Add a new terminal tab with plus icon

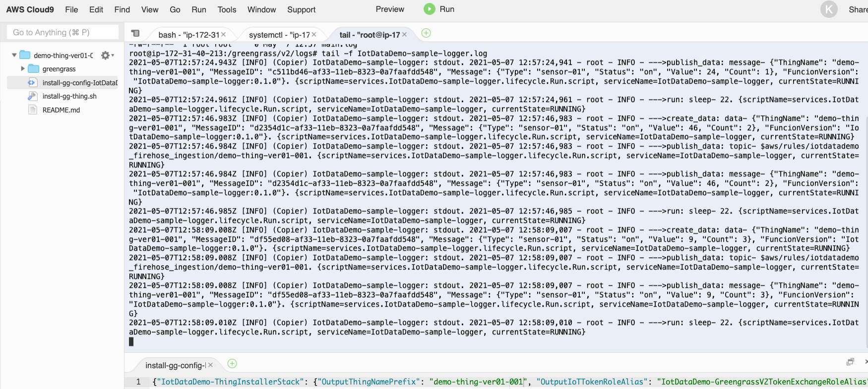click(426, 33)
